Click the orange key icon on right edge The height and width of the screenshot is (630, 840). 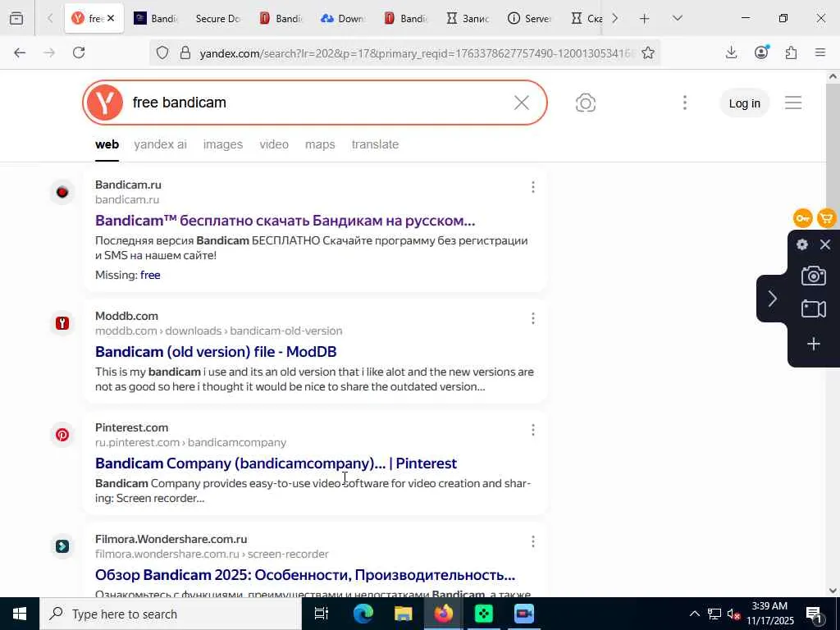[802, 218]
